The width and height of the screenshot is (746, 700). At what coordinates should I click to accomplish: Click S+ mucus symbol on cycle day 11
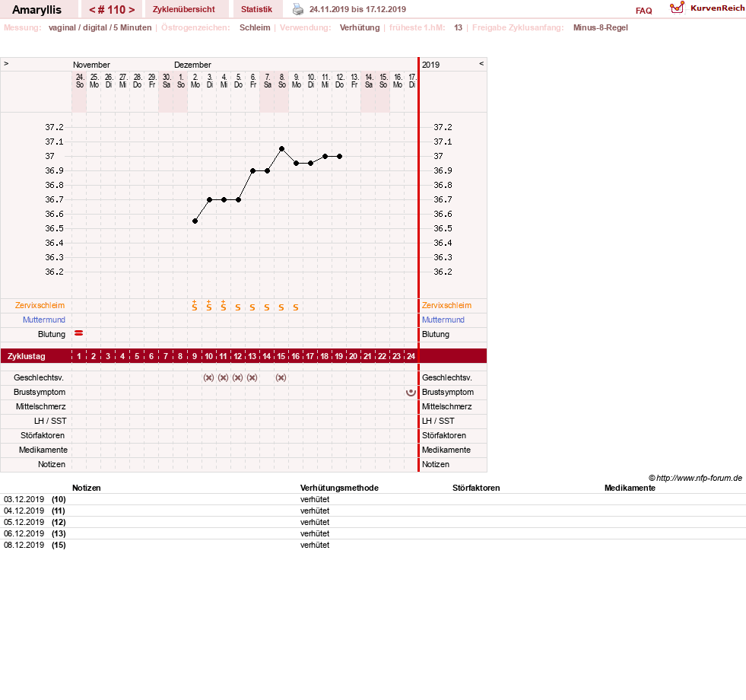pyautogui.click(x=224, y=306)
